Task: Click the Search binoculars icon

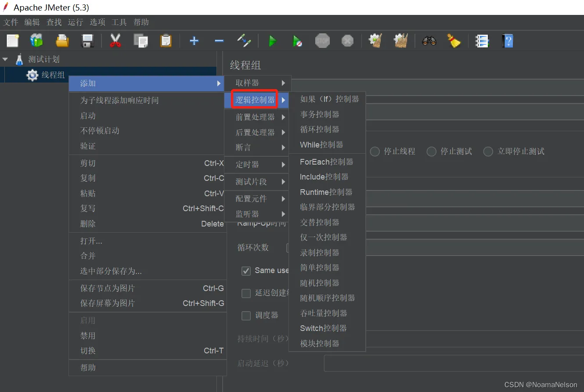Action: click(x=429, y=41)
